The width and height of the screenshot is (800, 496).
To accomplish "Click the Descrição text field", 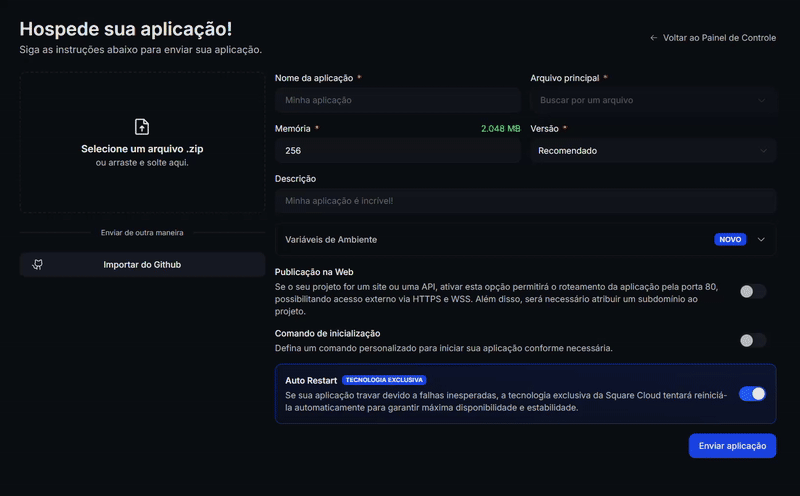I will [x=526, y=201].
